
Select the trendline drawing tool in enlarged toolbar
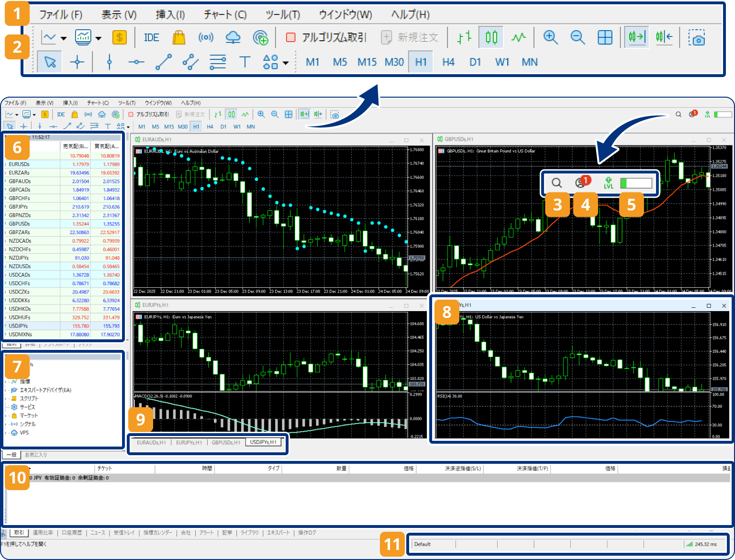coord(164,62)
